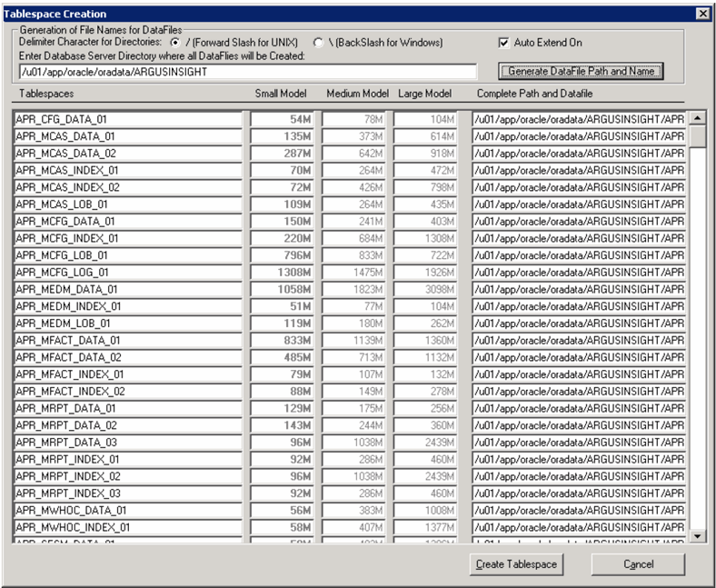This screenshot has width=716, height=588.
Task: Select the APR_CFG_DATA_01 tablespace name field
Action: pos(128,119)
